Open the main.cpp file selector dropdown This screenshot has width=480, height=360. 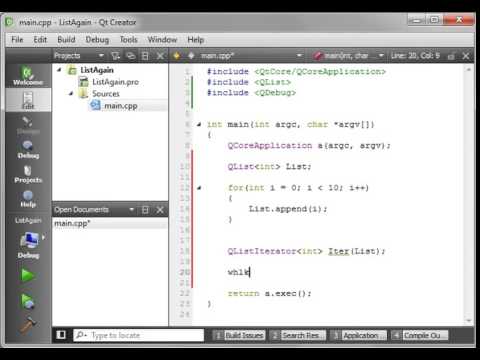pyautogui.click(x=299, y=55)
